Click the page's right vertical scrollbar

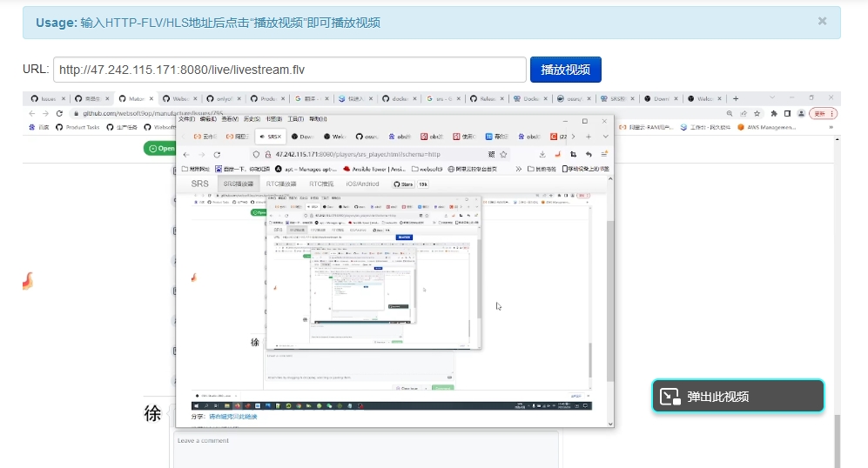[x=837, y=348]
